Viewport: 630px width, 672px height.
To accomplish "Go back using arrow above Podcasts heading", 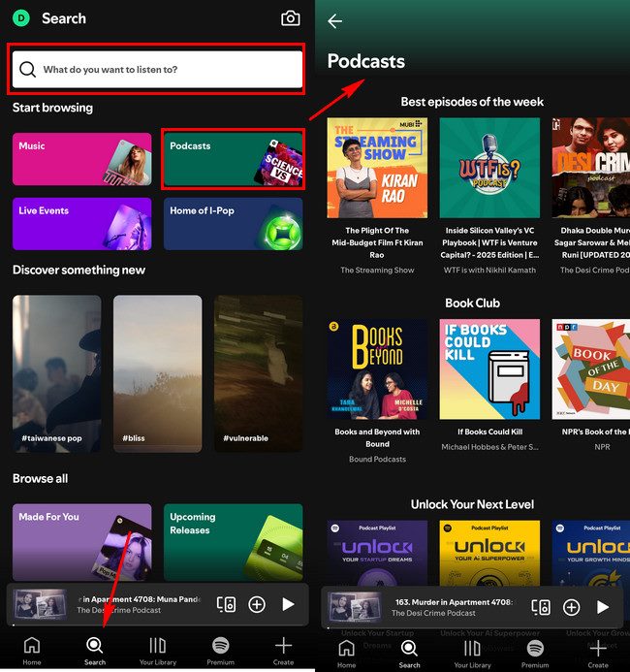I will click(x=335, y=21).
